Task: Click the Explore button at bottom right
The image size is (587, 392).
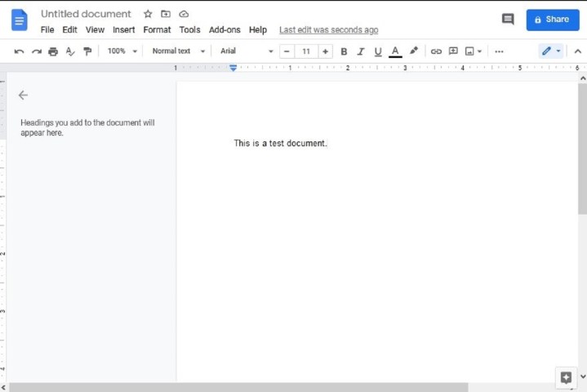Action: point(565,377)
